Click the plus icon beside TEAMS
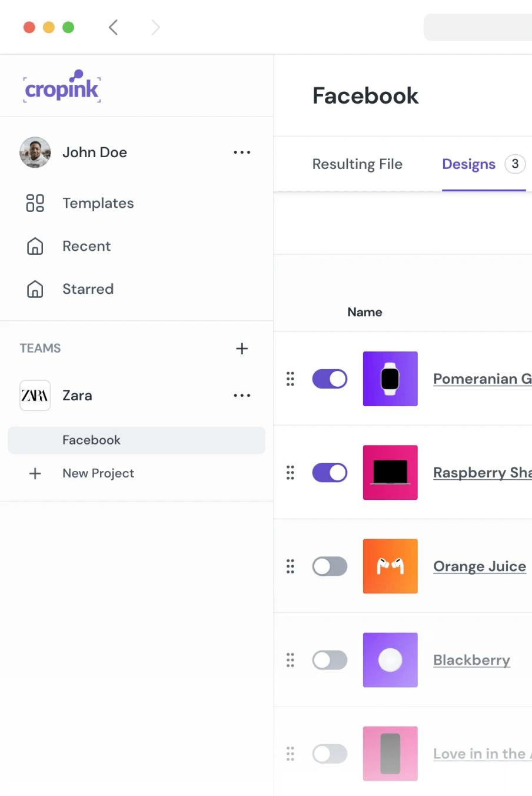Screen dimensions: 532x796 click(242, 349)
